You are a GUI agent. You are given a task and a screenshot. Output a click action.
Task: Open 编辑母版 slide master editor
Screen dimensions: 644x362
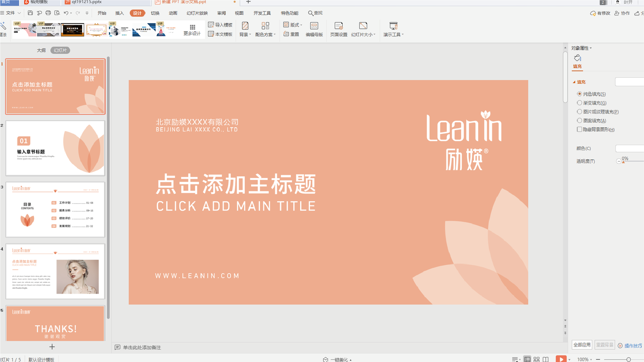(314, 29)
